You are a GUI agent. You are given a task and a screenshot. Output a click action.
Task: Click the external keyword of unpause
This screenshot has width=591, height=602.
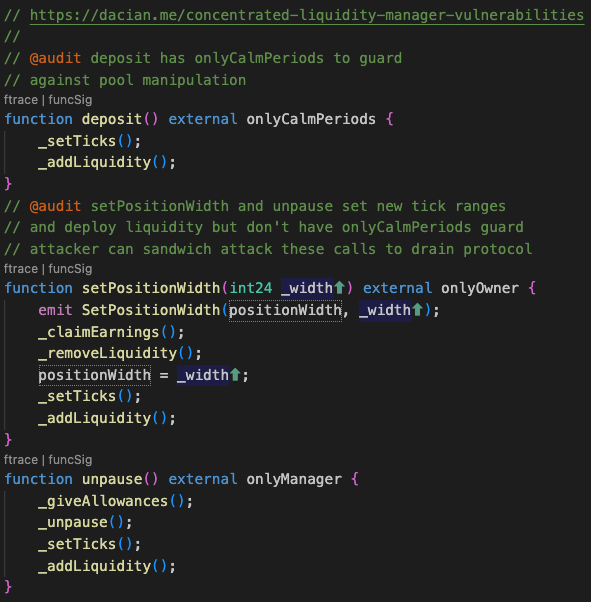click(203, 479)
